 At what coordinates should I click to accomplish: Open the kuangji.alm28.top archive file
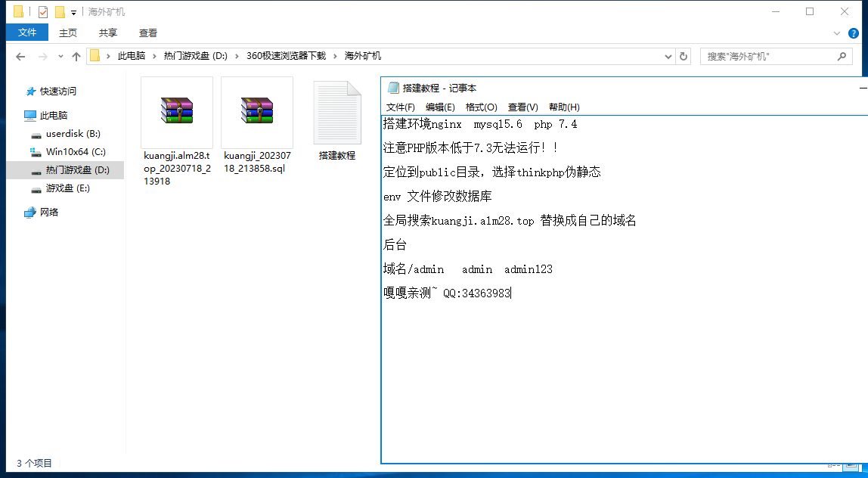[176, 112]
